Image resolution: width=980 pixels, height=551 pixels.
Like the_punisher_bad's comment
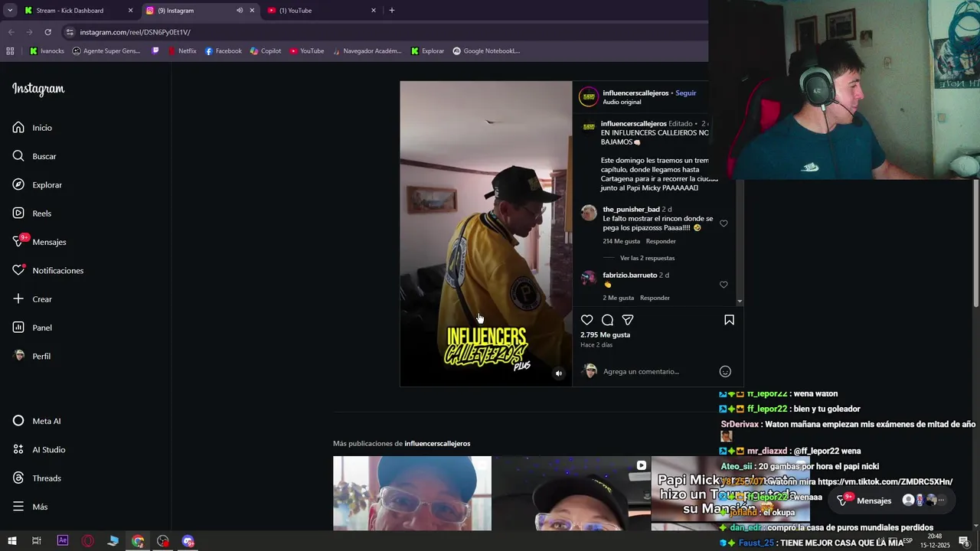click(x=724, y=223)
